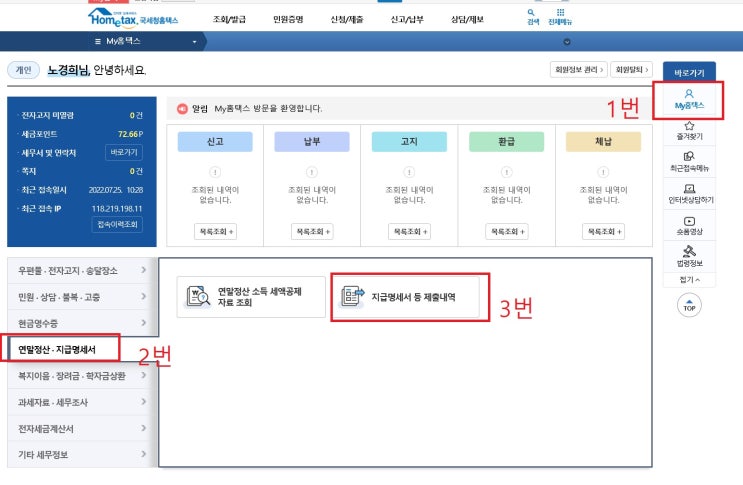Click the 개인 badge
Image resolution: width=743 pixels, height=485 pixels.
(23, 70)
